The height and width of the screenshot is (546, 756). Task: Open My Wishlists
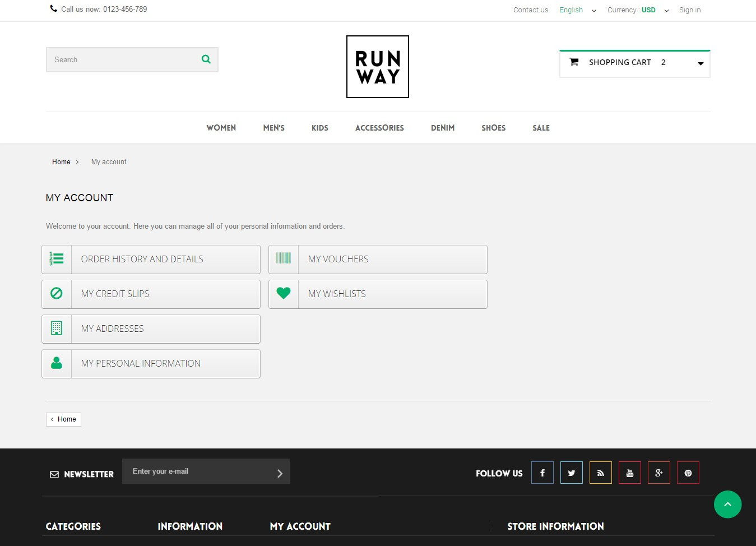378,294
